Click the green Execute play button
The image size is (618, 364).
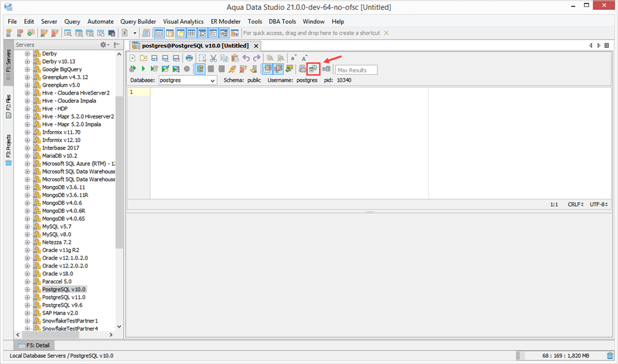click(143, 69)
